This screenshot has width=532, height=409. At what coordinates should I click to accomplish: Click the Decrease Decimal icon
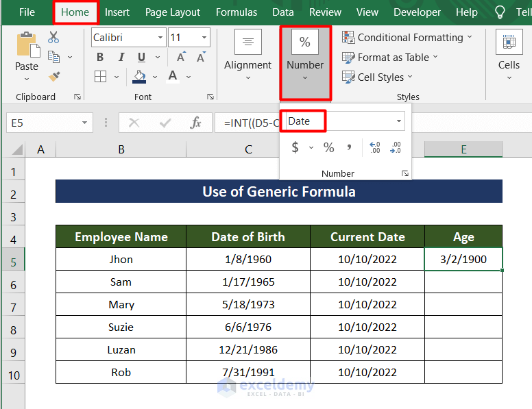[396, 147]
